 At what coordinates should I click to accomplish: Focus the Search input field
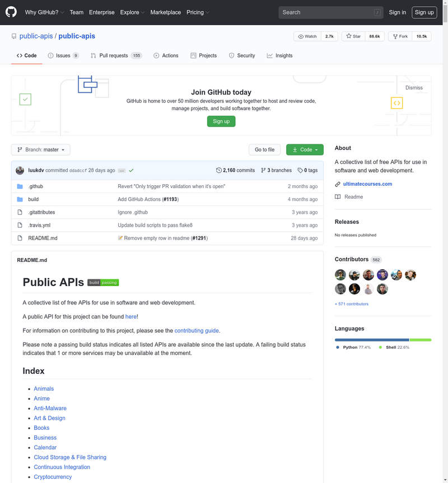click(x=331, y=13)
